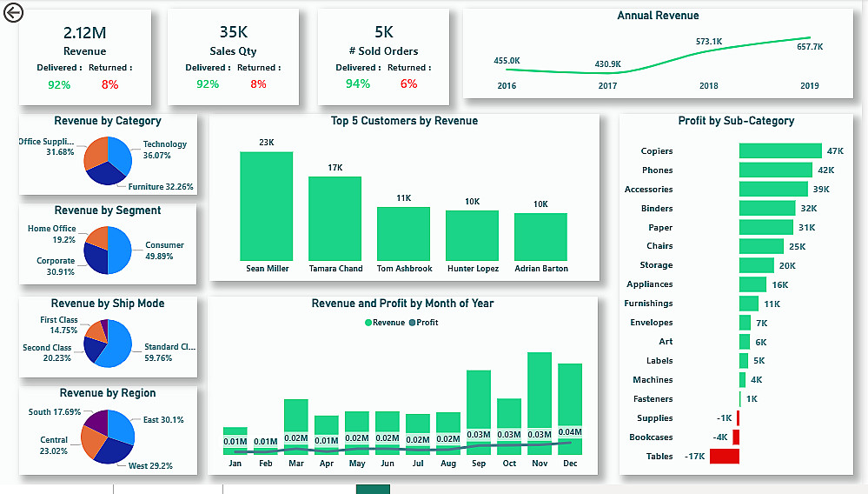
Task: Click the 2018 label on Annual Revenue axis
Action: pyautogui.click(x=709, y=86)
